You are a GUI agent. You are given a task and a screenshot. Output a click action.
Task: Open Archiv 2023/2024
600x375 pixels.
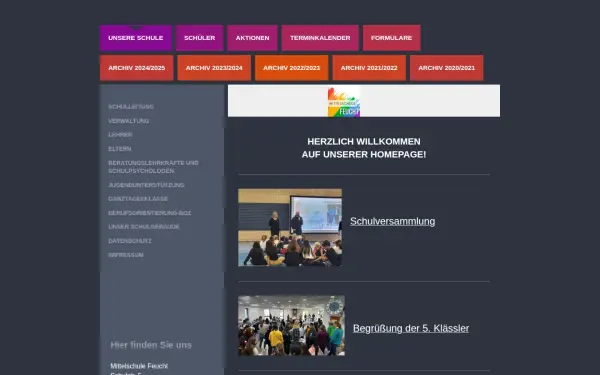click(214, 68)
